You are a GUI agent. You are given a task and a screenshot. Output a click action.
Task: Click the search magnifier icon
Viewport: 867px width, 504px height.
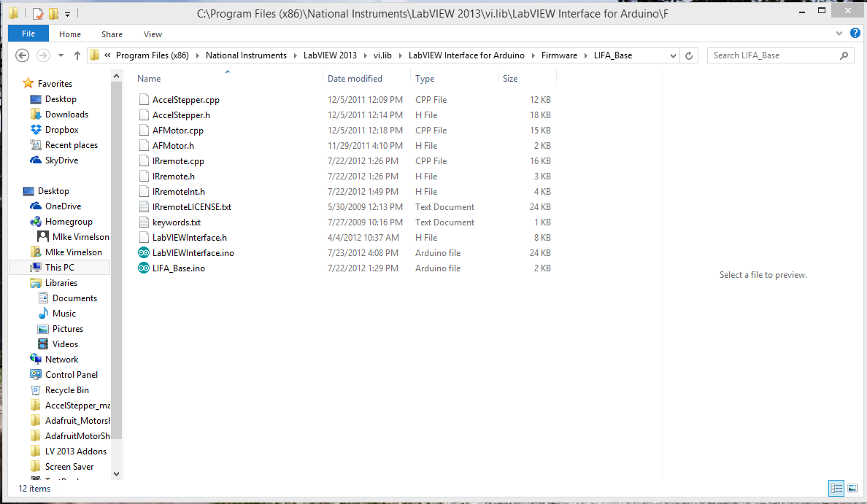point(844,55)
